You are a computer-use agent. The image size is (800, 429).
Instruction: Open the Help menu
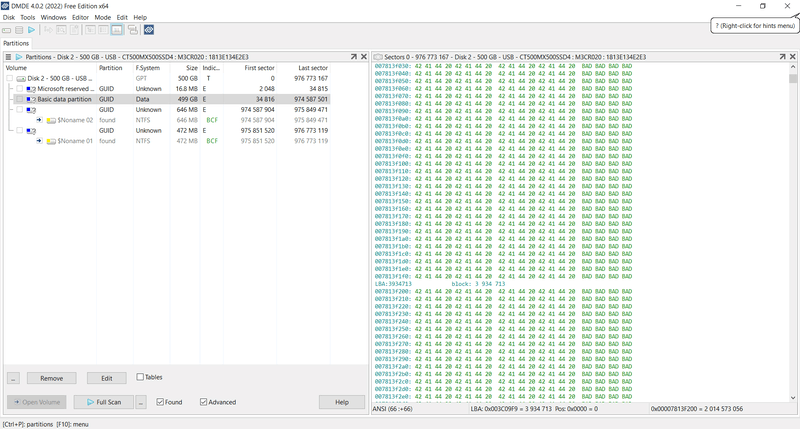[140, 17]
